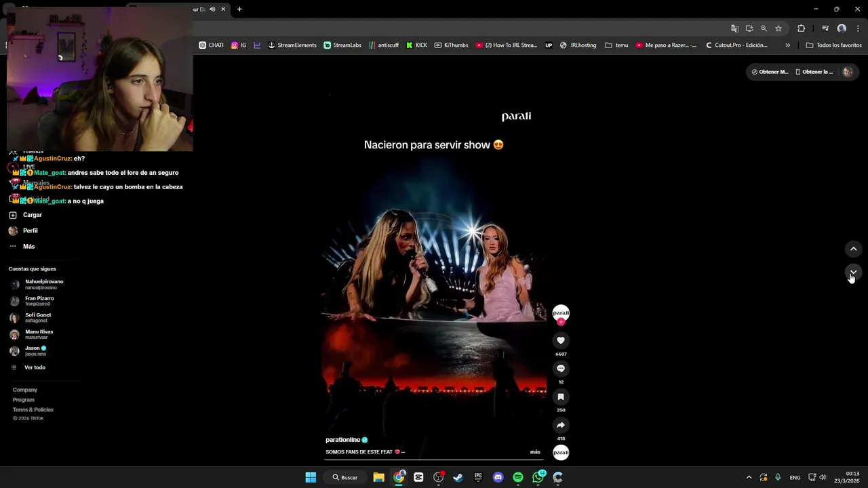Image resolution: width=868 pixels, height=488 pixels.
Task: Open the StreamLabs bookmark
Action: [342, 45]
